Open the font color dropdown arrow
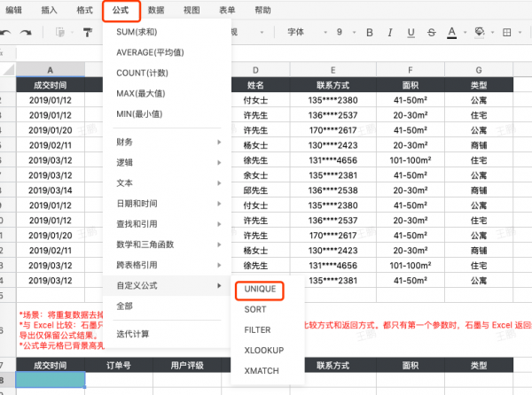The width and height of the screenshot is (532, 395). point(465,33)
